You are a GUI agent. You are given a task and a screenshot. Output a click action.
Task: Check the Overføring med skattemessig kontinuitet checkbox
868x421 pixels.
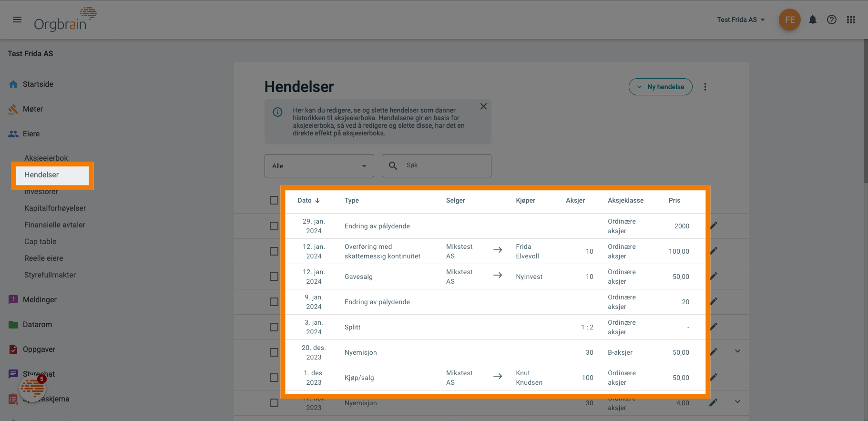[274, 251]
